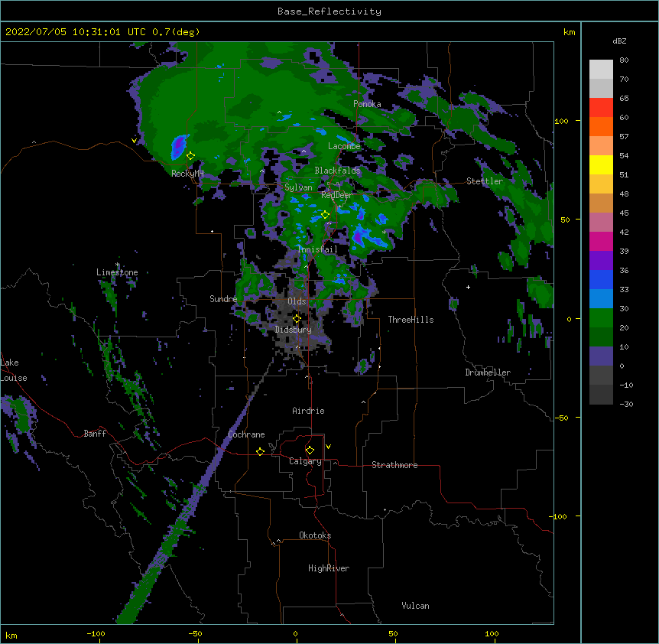Click the -30 value in dBZ legend
659x644 pixels.
click(626, 405)
